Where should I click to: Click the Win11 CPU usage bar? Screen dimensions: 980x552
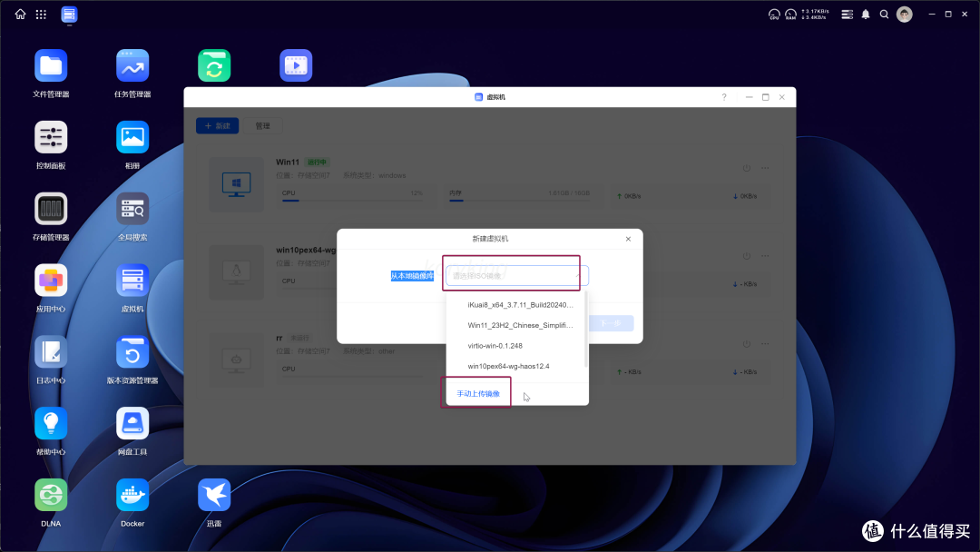[352, 200]
